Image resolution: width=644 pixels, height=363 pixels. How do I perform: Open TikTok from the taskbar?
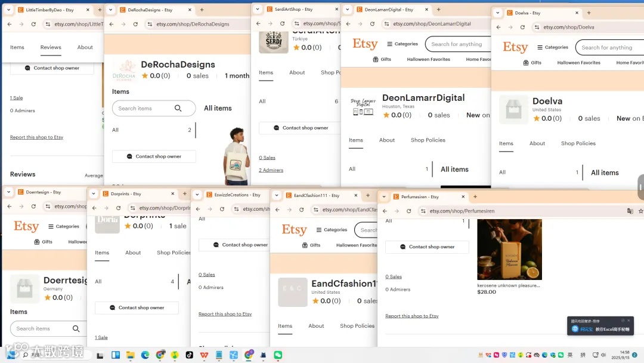click(x=190, y=355)
